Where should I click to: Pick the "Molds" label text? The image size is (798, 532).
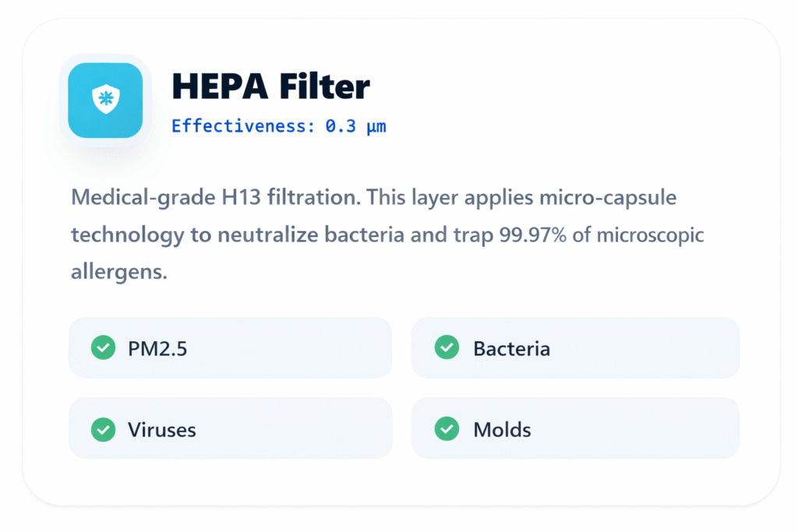click(502, 429)
